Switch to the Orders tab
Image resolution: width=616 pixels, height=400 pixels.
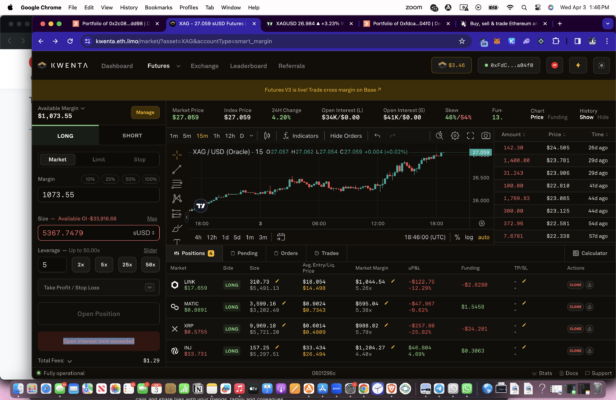click(x=285, y=253)
